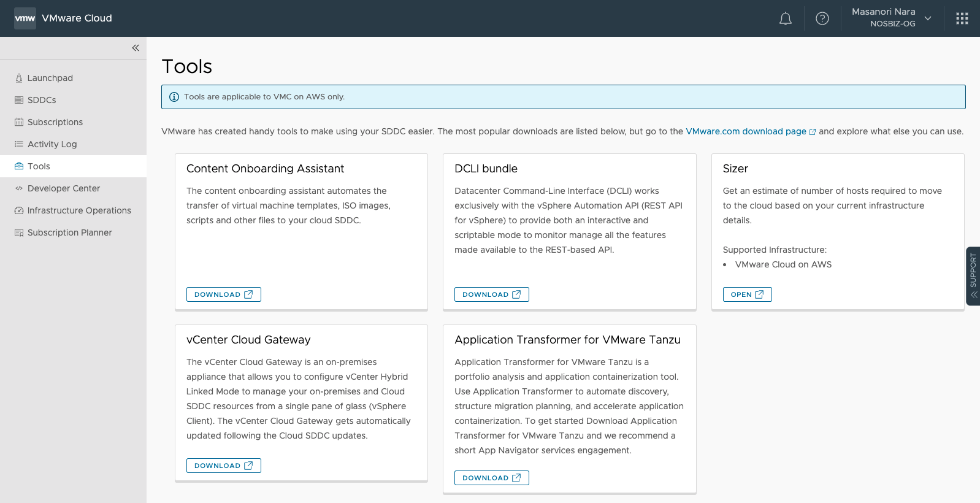The width and height of the screenshot is (980, 503).
Task: Click the Subscriptions calendar icon
Action: [19, 122]
